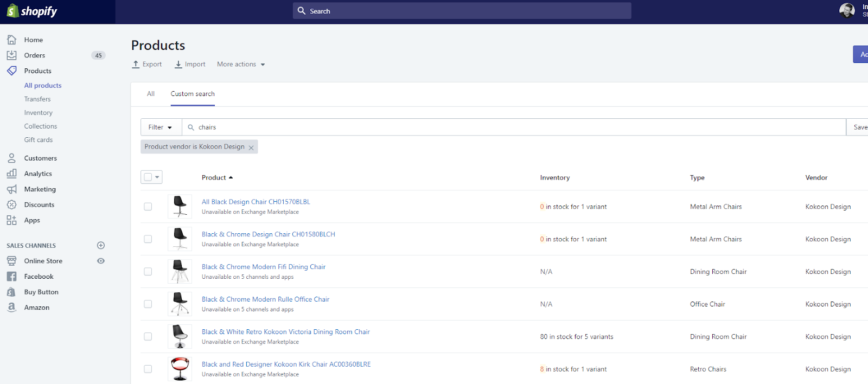
Task: Check Black & Chrome Modern Rulle Office Chair row
Action: 148,304
